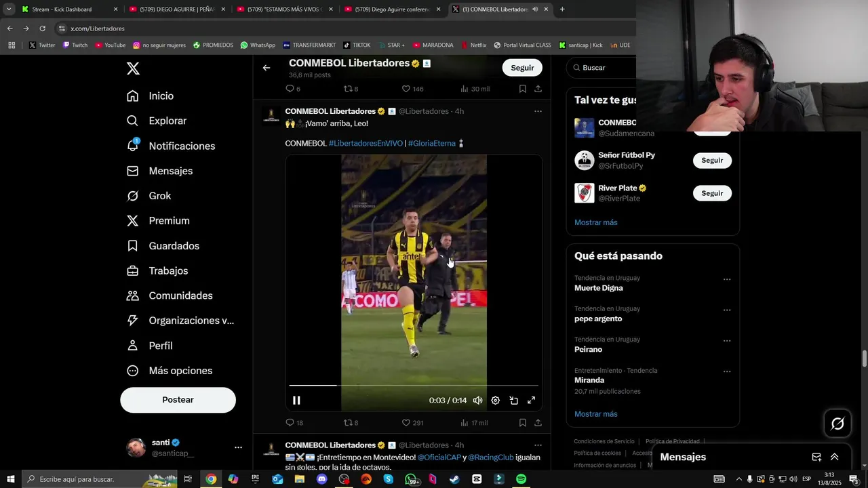This screenshot has height=488, width=868.
Task: Show more trends below Miranda
Action: tap(596, 414)
